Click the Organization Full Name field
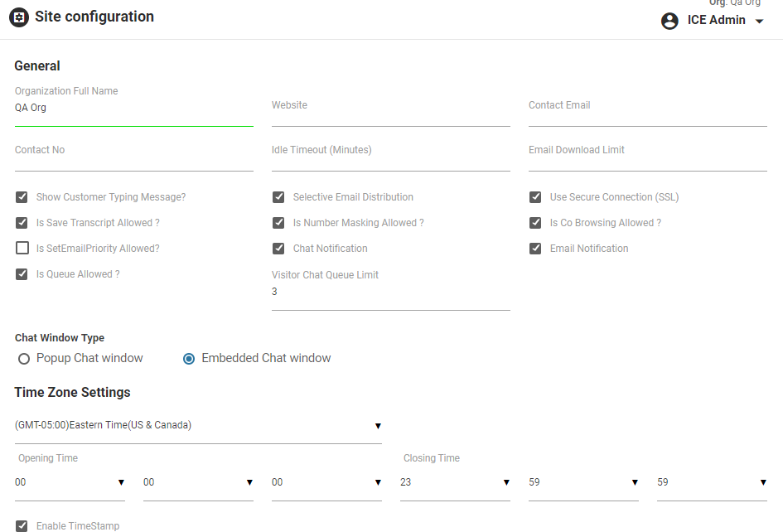 (133, 109)
